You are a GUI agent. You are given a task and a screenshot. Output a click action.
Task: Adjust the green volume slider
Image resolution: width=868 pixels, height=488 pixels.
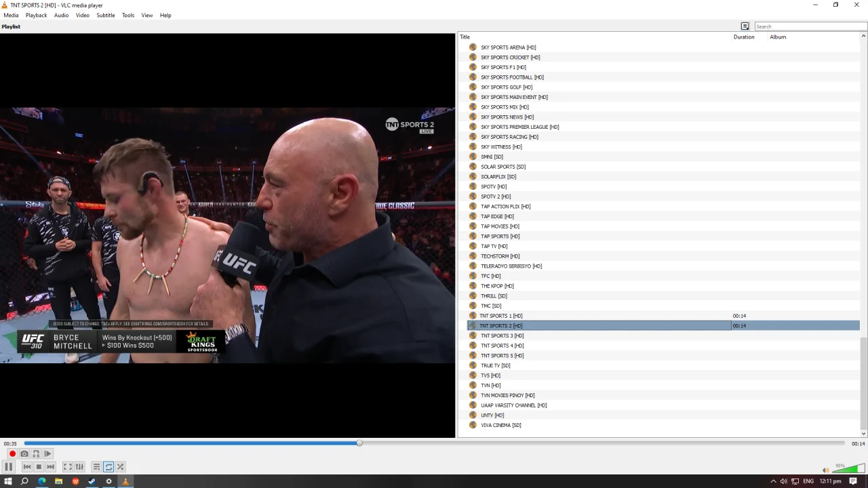point(848,468)
